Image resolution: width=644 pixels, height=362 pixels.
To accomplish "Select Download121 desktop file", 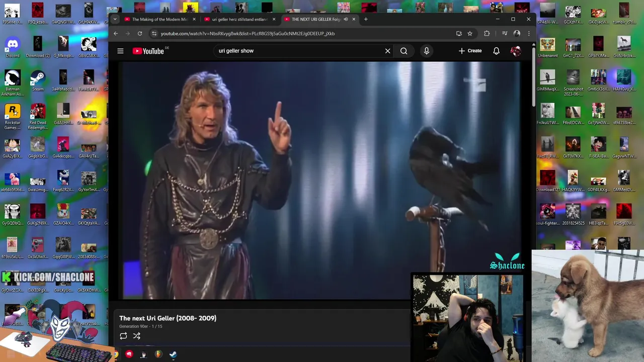I will (547, 182).
